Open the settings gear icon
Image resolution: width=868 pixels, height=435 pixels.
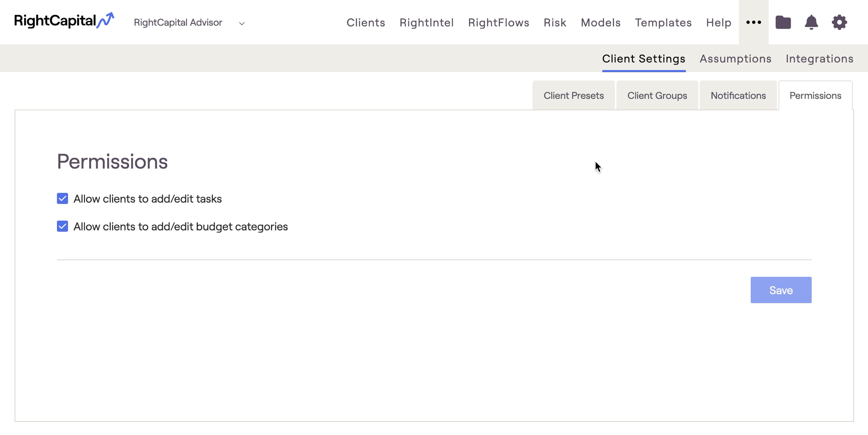[x=839, y=22]
